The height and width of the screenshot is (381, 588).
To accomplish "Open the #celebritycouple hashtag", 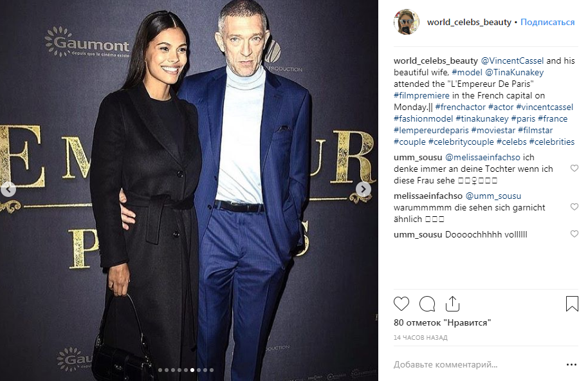I will pyautogui.click(x=461, y=142).
